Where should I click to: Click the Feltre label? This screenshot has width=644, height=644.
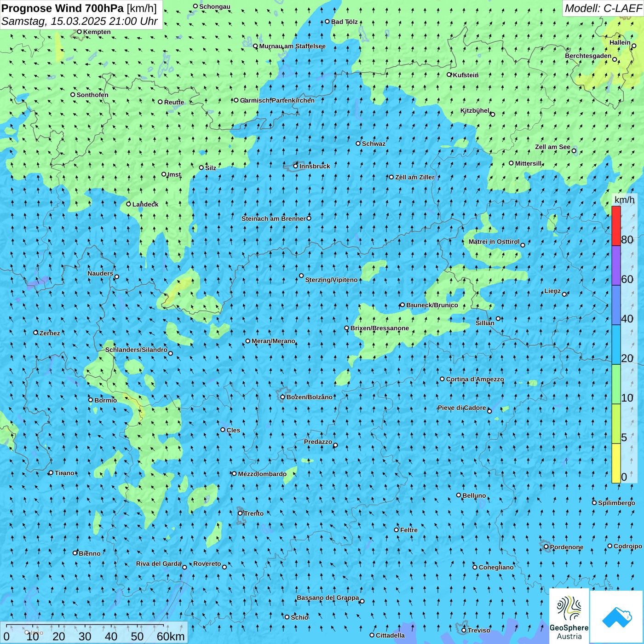pos(408,530)
